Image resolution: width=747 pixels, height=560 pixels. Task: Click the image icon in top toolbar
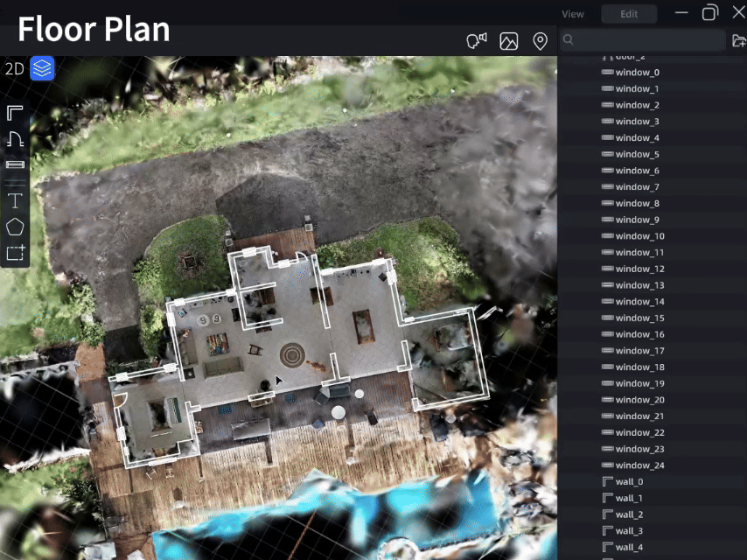tap(509, 41)
